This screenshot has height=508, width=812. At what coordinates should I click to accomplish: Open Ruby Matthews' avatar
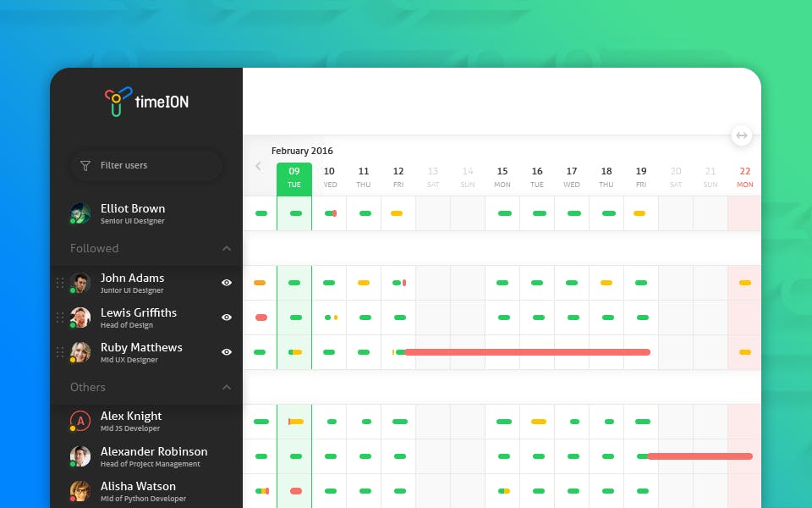click(80, 352)
